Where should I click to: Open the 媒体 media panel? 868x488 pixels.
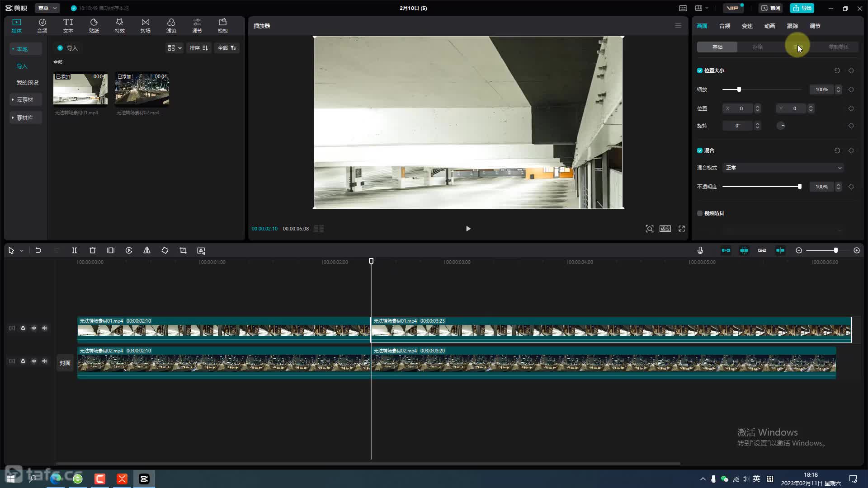pos(17,26)
